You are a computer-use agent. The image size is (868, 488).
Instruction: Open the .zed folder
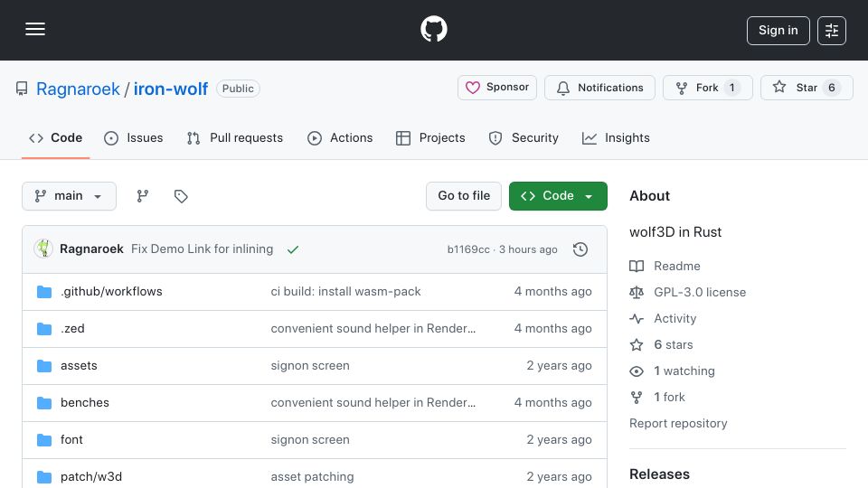coord(72,329)
